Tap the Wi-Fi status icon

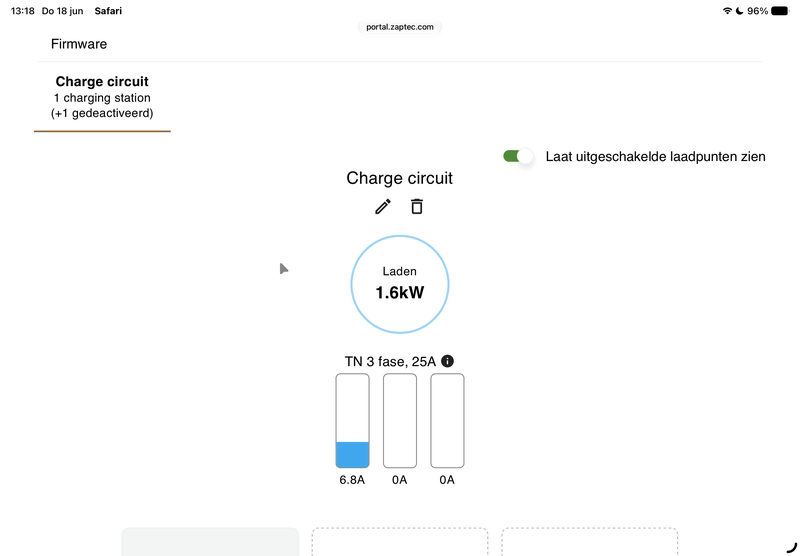[727, 11]
